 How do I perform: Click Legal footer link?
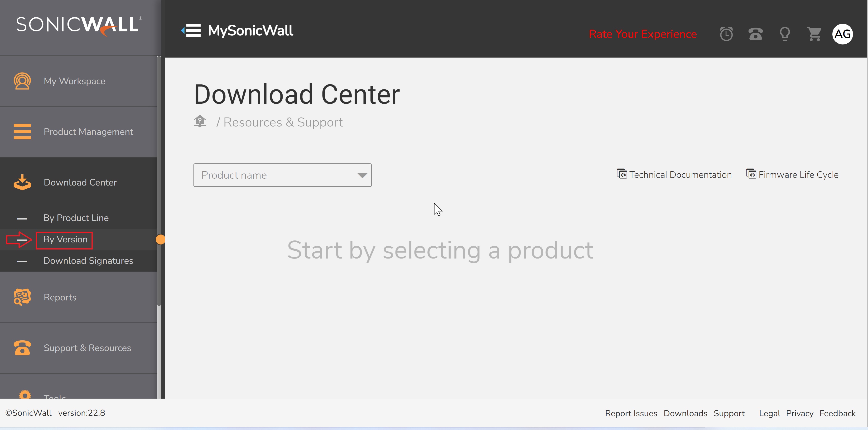tap(769, 413)
